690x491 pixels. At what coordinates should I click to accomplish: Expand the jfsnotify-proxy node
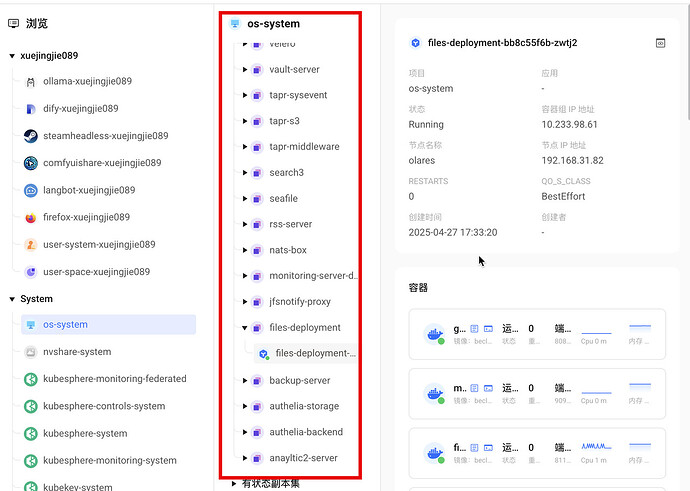(245, 302)
